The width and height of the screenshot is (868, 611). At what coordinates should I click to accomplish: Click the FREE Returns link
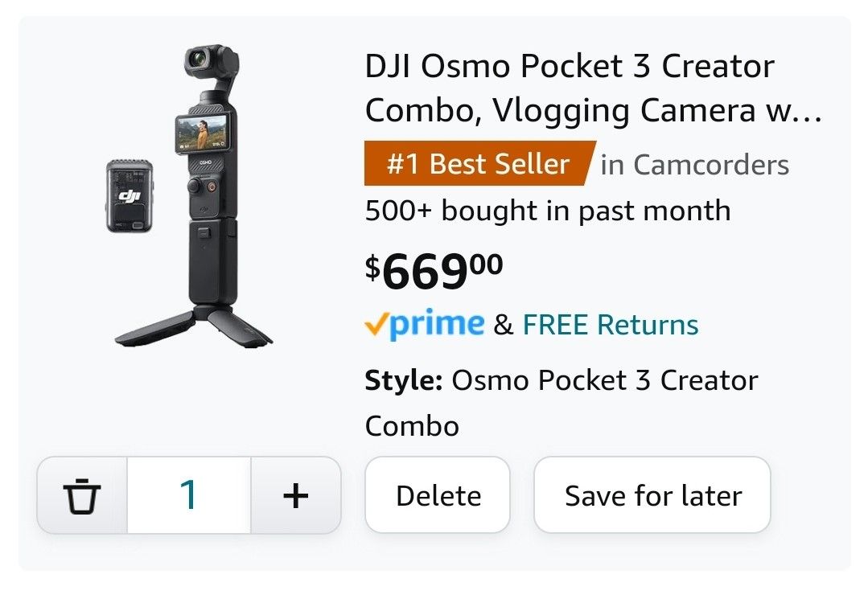click(x=610, y=325)
